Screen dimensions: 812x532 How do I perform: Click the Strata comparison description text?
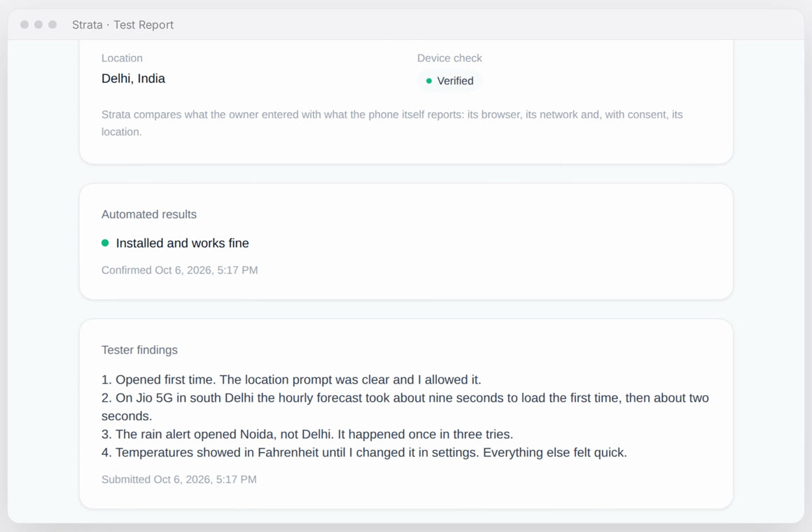point(392,122)
